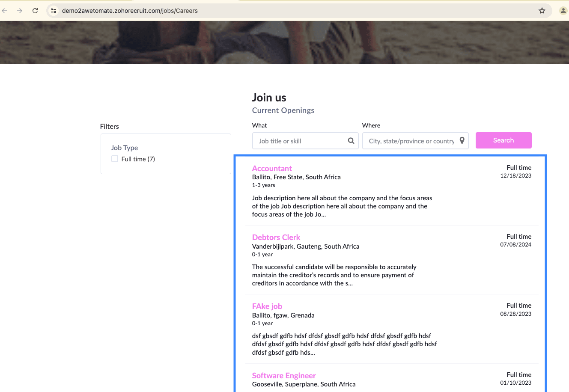This screenshot has height=392, width=569.
Task: Click the browser address bar URL
Action: coord(130,11)
